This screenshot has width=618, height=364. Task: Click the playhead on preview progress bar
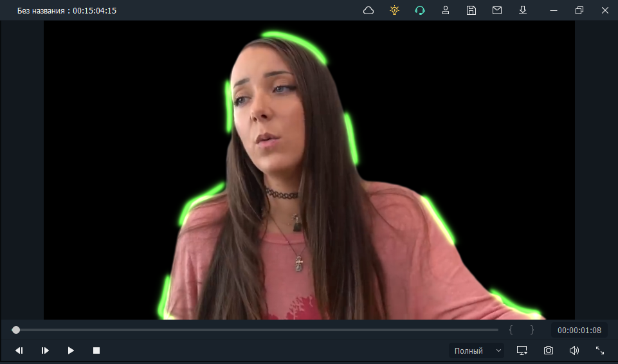click(16, 330)
